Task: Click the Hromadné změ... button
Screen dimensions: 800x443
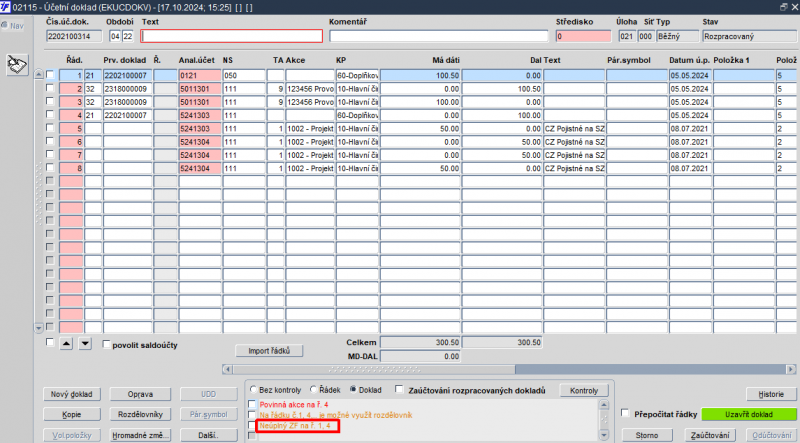Action: [x=140, y=435]
